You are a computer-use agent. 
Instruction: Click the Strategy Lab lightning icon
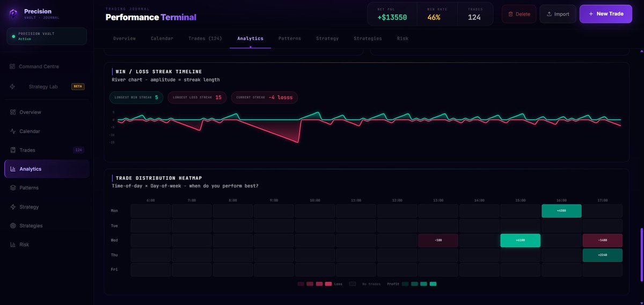12,86
